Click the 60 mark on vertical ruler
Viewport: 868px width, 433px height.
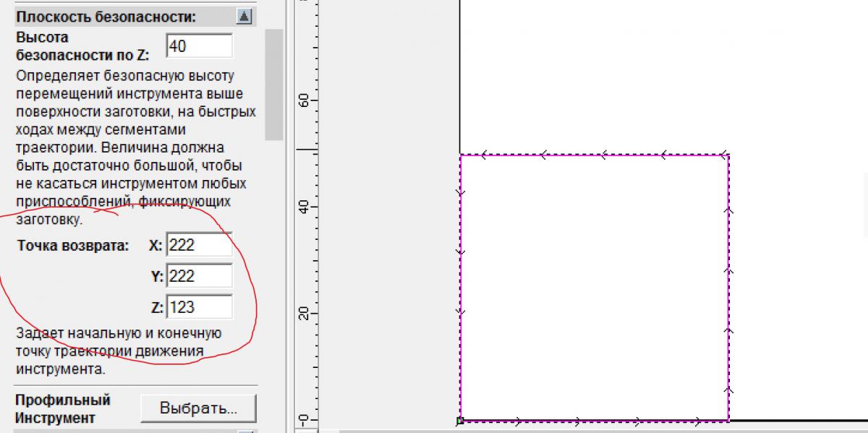click(x=305, y=99)
